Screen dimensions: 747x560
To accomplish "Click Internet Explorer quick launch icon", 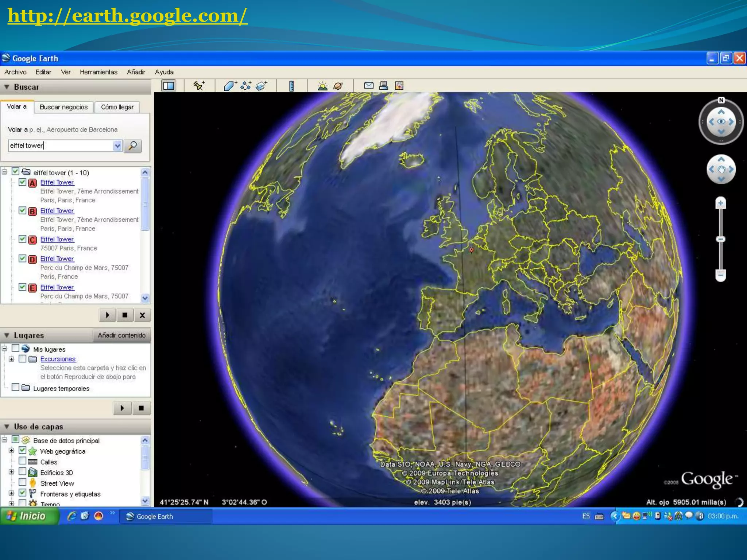I will [72, 516].
